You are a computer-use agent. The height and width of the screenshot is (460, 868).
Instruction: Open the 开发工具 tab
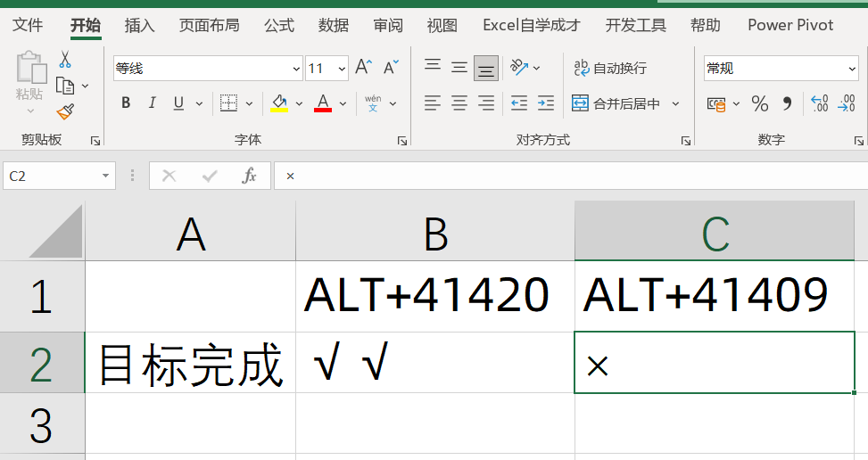635,25
